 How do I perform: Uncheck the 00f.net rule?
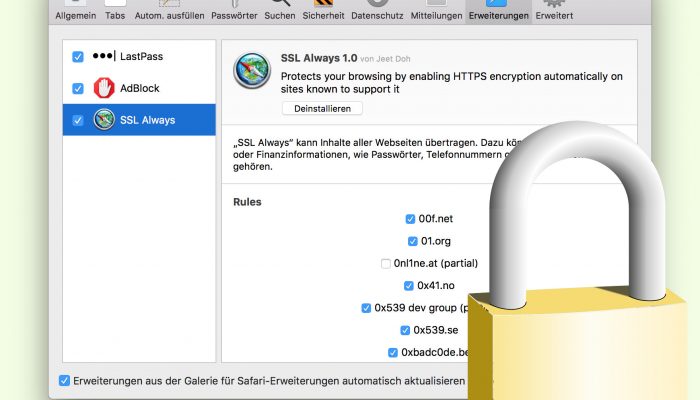point(410,219)
